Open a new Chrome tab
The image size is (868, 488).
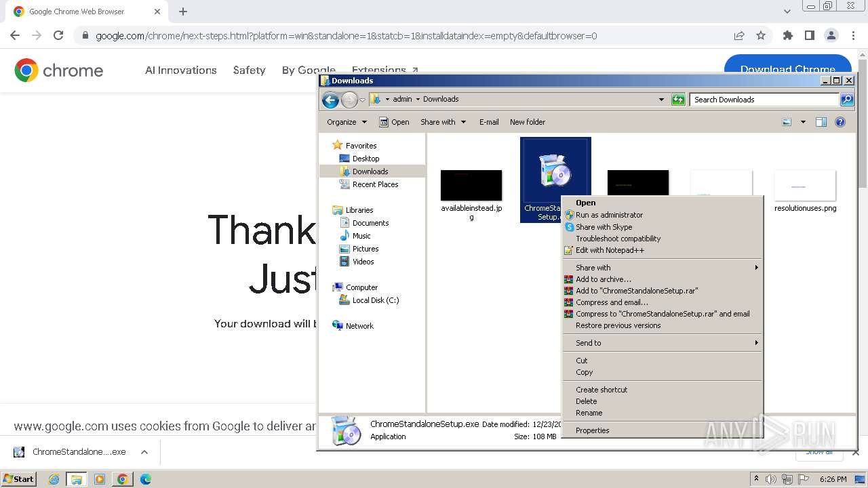(183, 12)
